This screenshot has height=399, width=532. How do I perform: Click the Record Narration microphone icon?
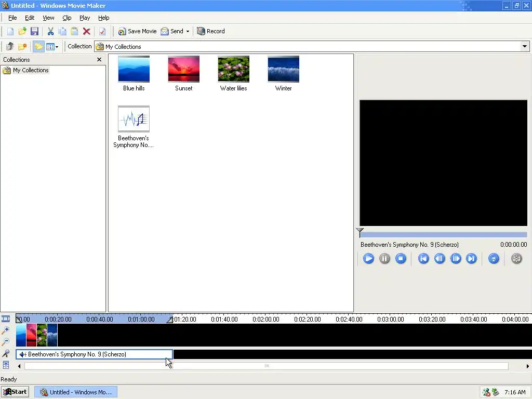coord(6,353)
